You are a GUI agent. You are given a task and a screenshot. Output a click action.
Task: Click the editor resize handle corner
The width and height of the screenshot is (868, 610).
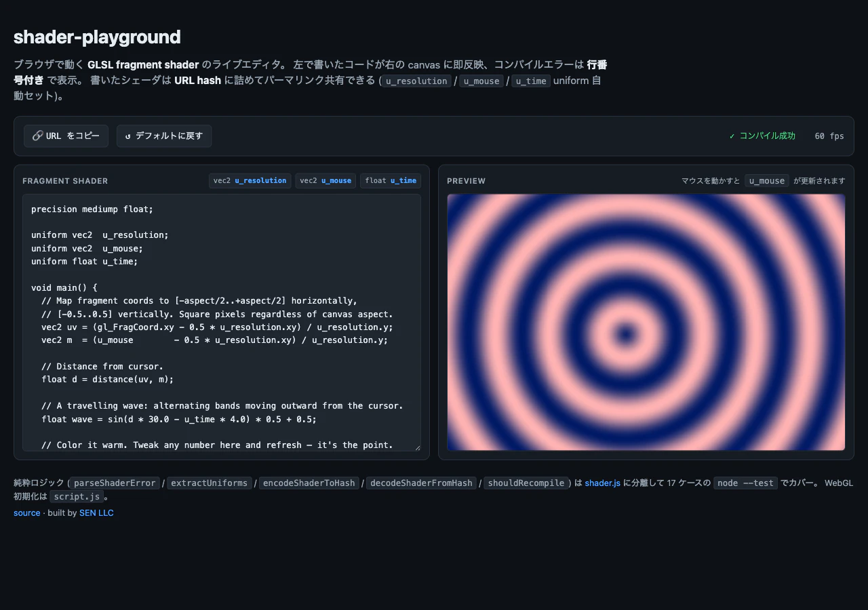click(417, 447)
